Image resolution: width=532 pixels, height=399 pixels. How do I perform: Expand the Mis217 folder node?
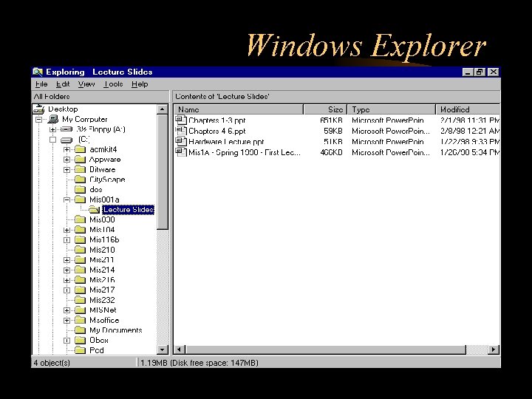[x=66, y=290]
